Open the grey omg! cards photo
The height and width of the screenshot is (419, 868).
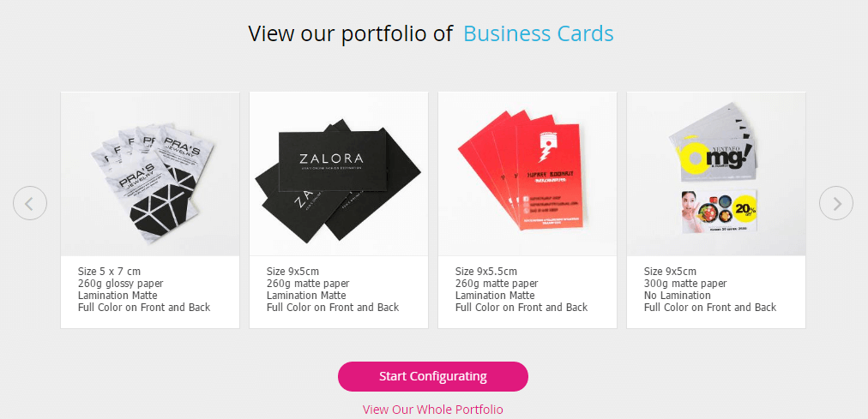coord(716,174)
